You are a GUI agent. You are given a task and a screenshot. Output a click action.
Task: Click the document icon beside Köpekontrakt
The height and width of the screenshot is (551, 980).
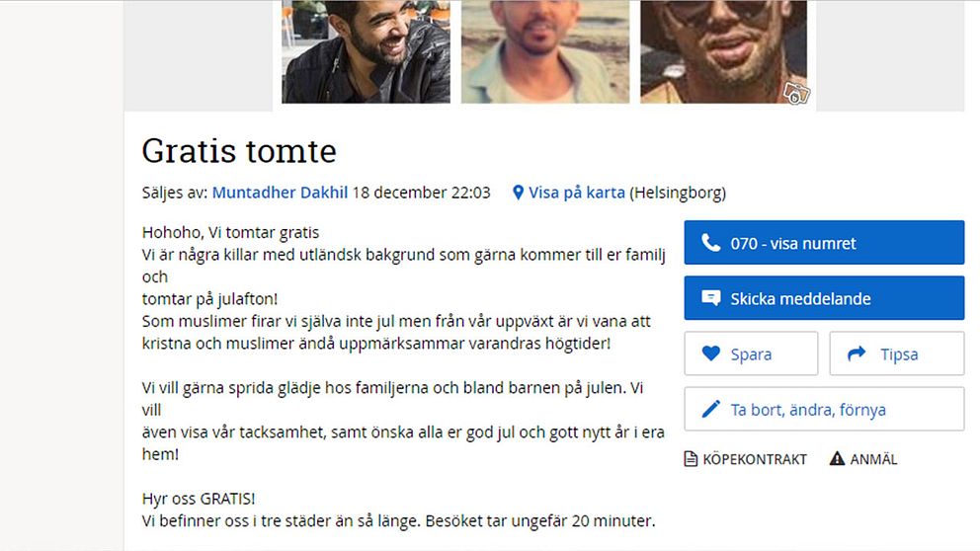click(691, 459)
